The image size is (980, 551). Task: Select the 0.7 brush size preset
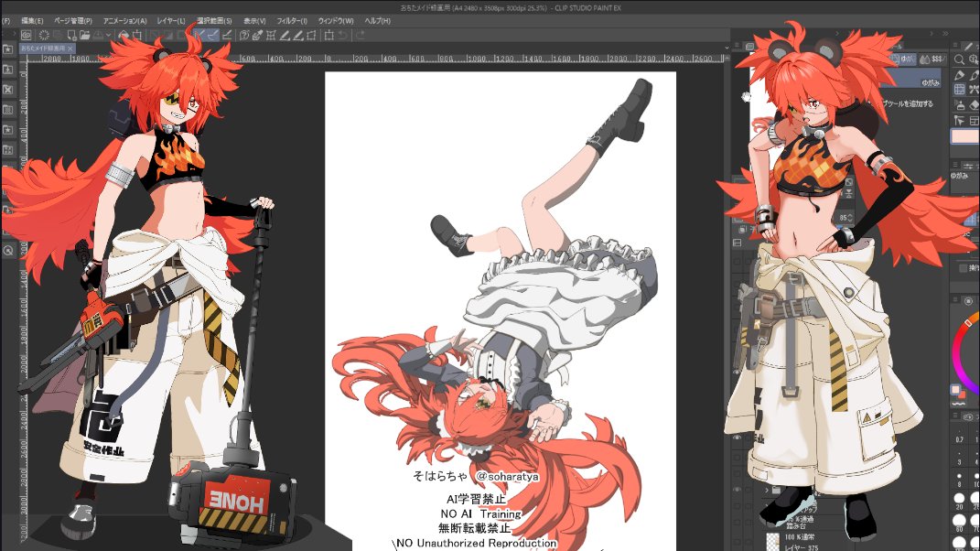(x=959, y=436)
